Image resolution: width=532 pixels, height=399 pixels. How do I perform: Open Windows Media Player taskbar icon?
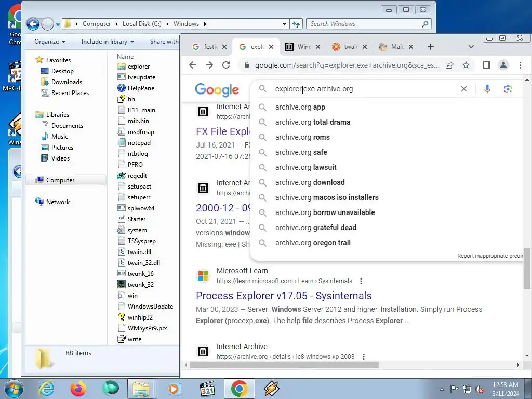174,389
